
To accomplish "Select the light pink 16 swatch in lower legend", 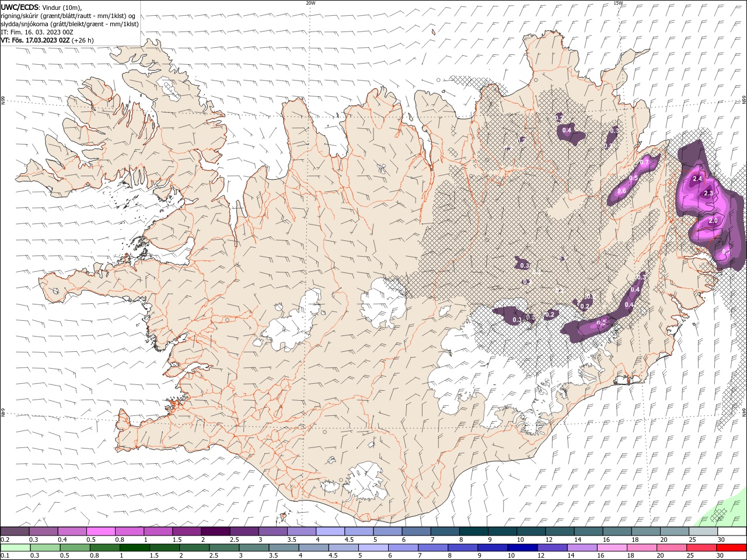I will click(x=612, y=548).
